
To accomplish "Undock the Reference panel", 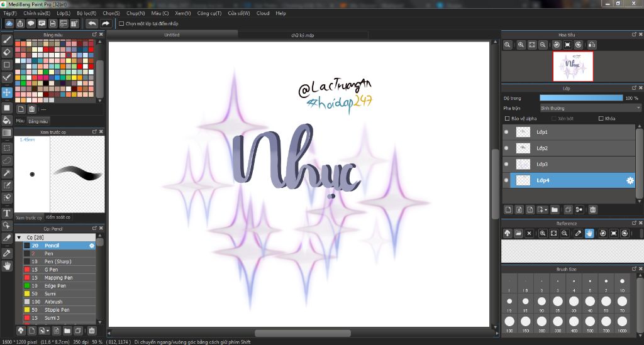I will [634, 222].
